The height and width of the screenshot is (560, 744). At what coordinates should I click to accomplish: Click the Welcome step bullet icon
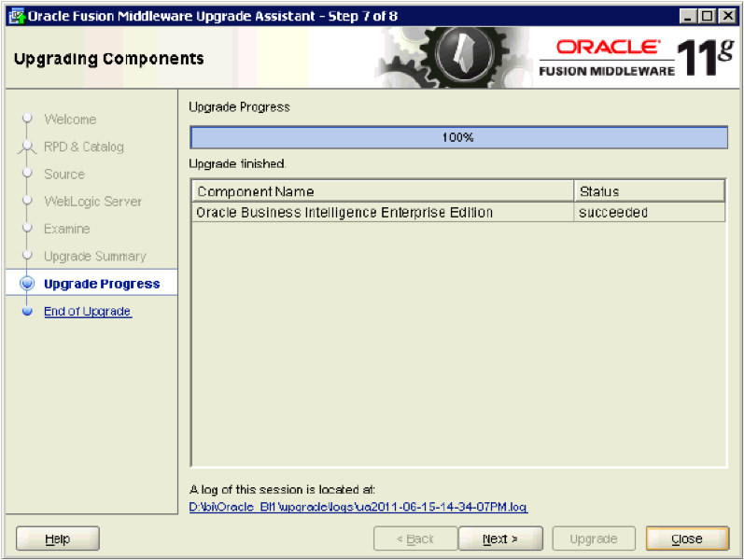[x=27, y=118]
